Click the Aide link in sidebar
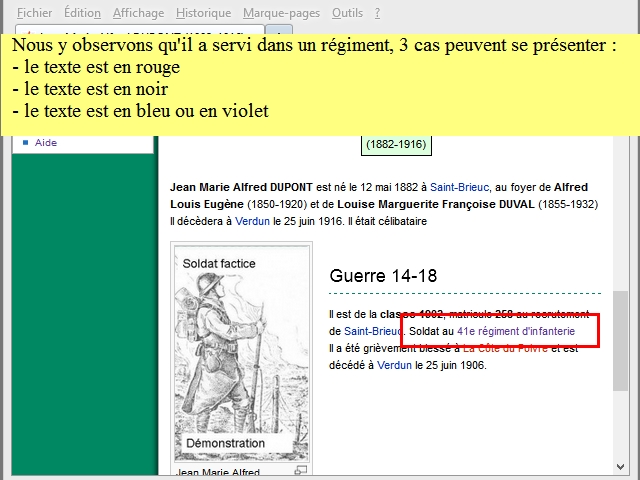This screenshot has width=640, height=480. [x=46, y=142]
